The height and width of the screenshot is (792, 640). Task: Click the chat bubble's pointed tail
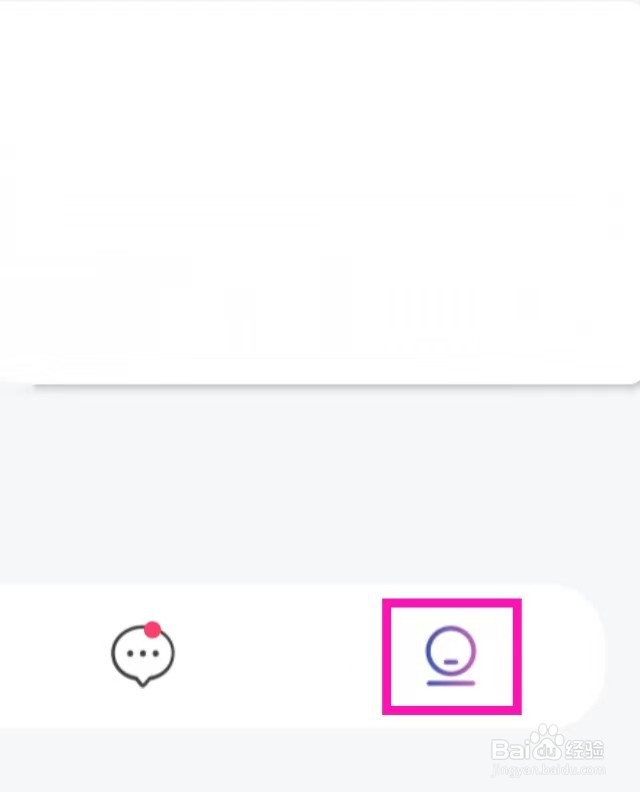142,683
